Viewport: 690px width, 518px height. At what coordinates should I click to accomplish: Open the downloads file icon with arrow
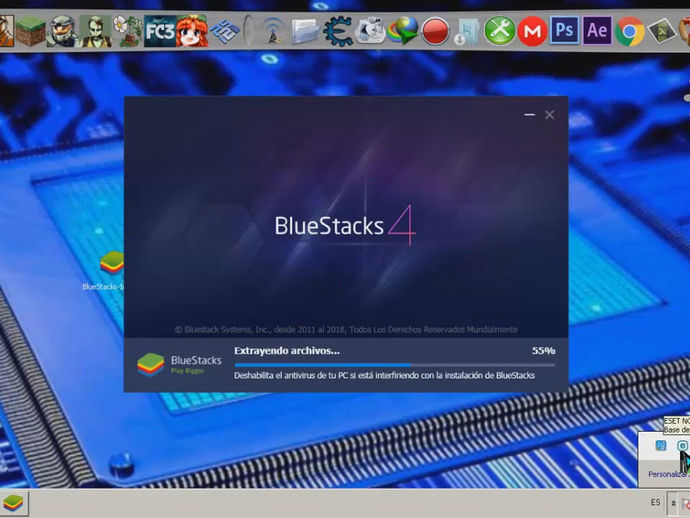467,31
